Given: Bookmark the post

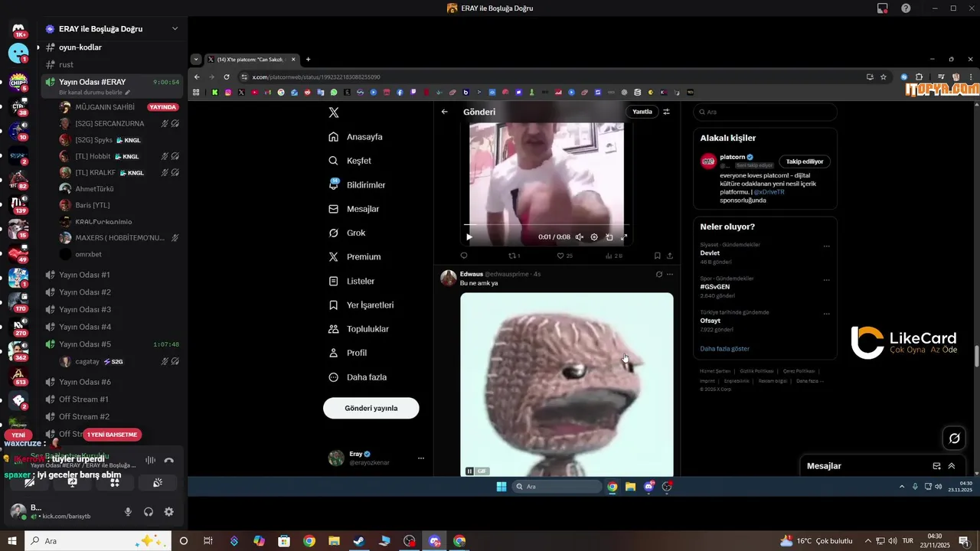Looking at the screenshot, I should pos(657,256).
